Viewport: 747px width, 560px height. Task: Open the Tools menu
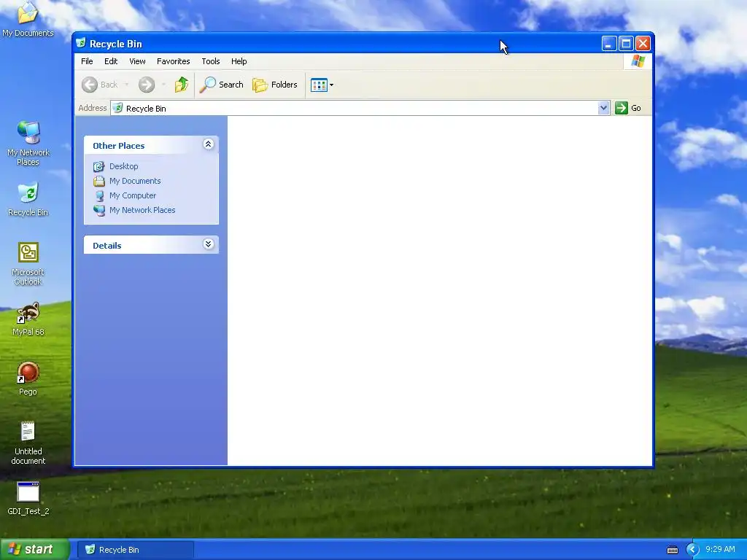211,61
